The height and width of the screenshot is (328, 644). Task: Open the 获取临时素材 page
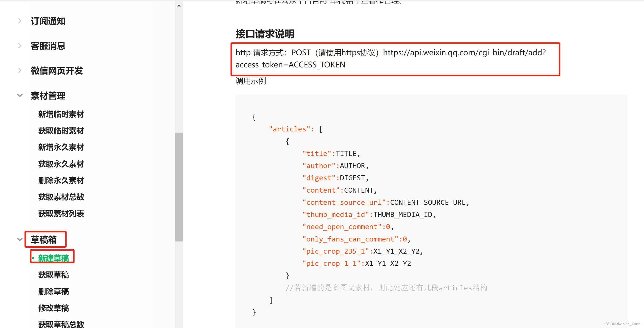pyautogui.click(x=61, y=131)
